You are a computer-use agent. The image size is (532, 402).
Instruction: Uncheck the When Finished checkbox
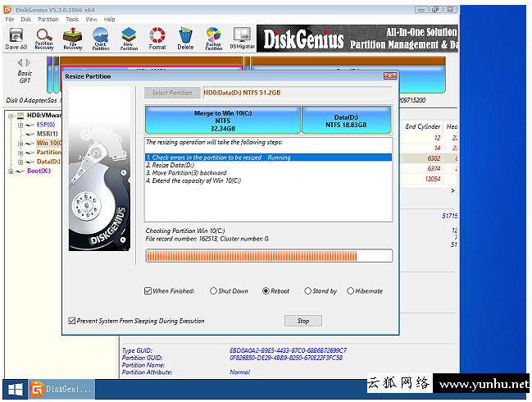tap(148, 291)
